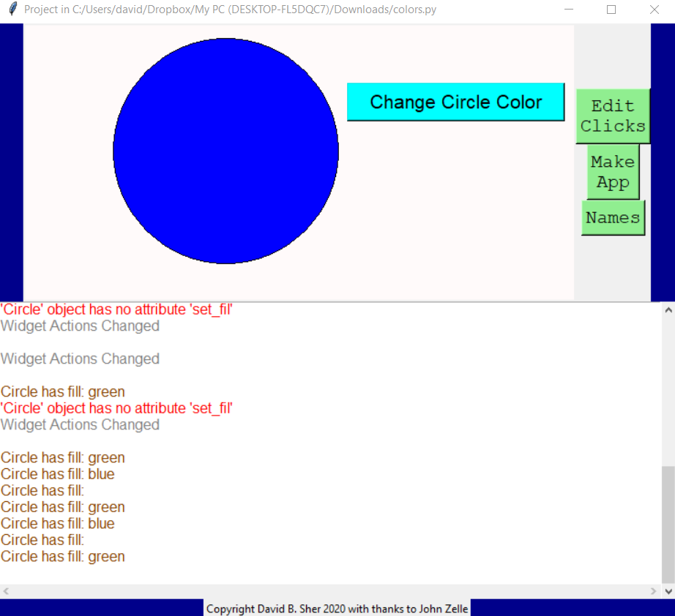The width and height of the screenshot is (675, 616).
Task: Click the first 'Circle has fill: blue' line
Action: point(58,474)
